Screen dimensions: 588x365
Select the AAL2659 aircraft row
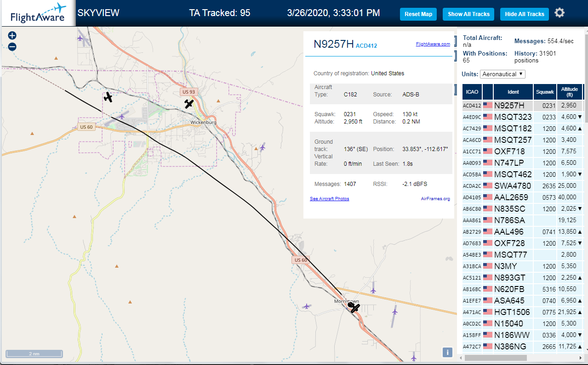coord(522,197)
